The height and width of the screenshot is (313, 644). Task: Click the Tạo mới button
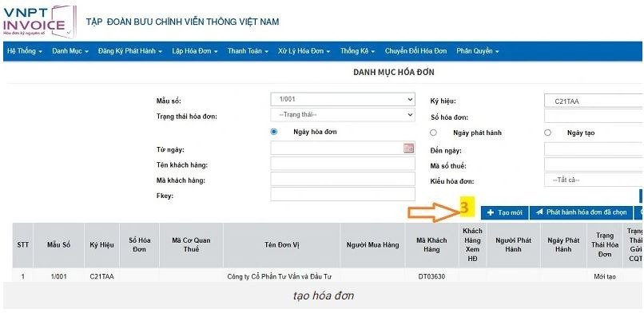click(505, 213)
